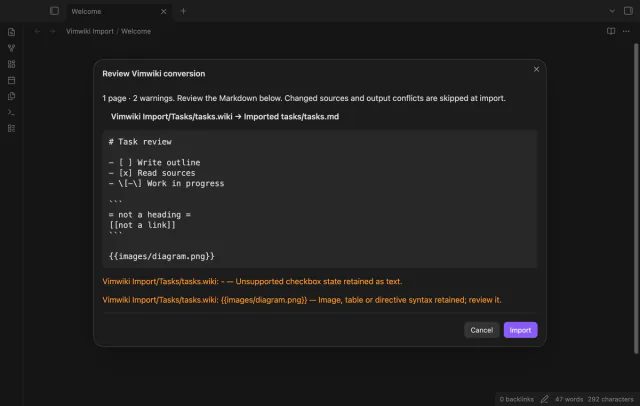Open command palette terminal icon
The width and height of the screenshot is (640, 406).
(x=11, y=112)
